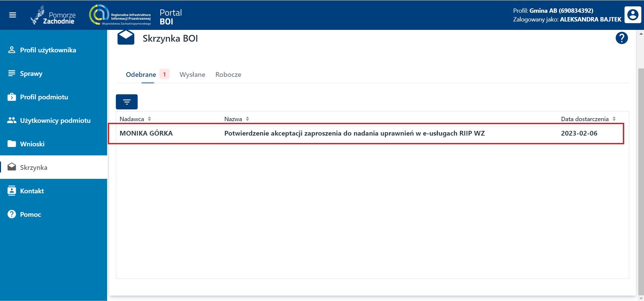Open Kontakt page in the sidebar
644x301 pixels.
(32, 191)
